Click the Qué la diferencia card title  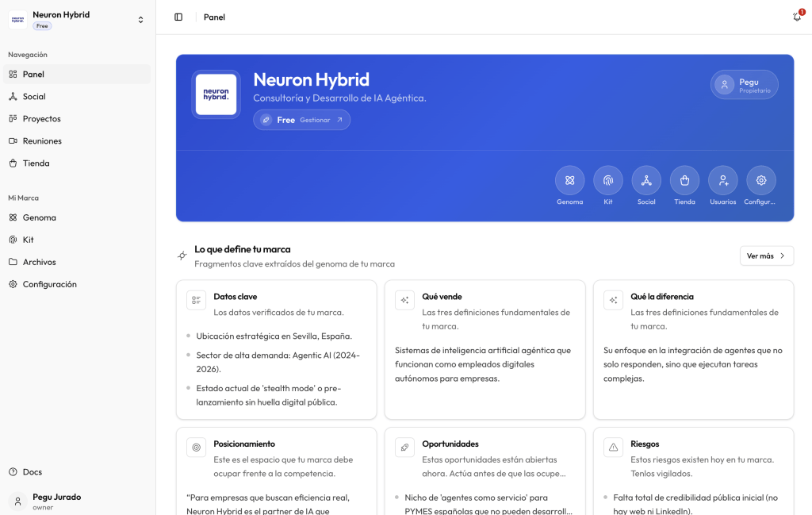[662, 296]
